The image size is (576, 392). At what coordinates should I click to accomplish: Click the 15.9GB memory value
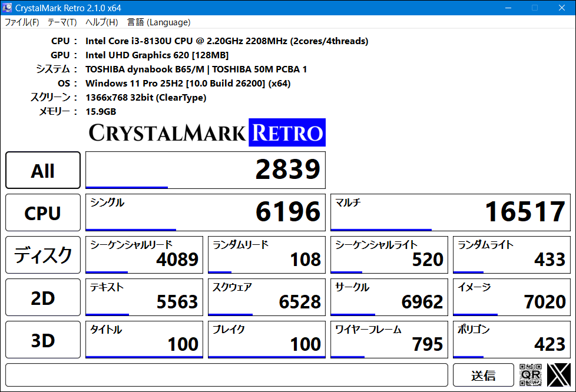click(101, 112)
